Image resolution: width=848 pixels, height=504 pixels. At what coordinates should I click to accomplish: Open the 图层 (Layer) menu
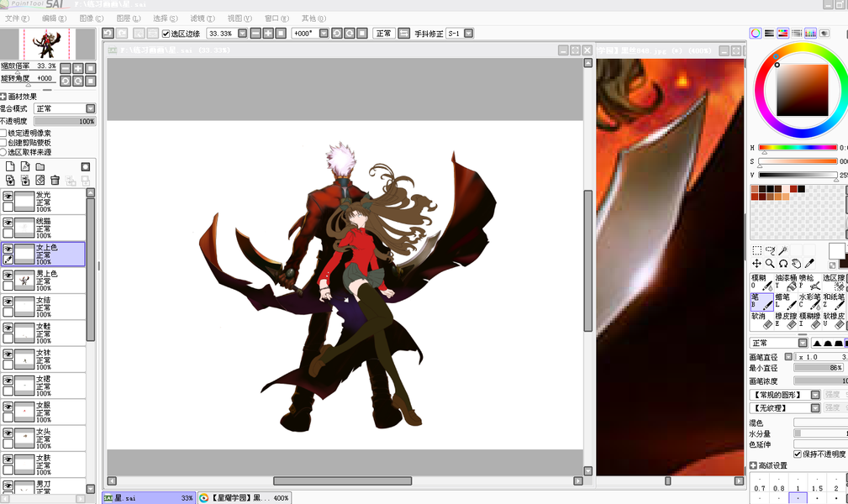[x=129, y=18]
